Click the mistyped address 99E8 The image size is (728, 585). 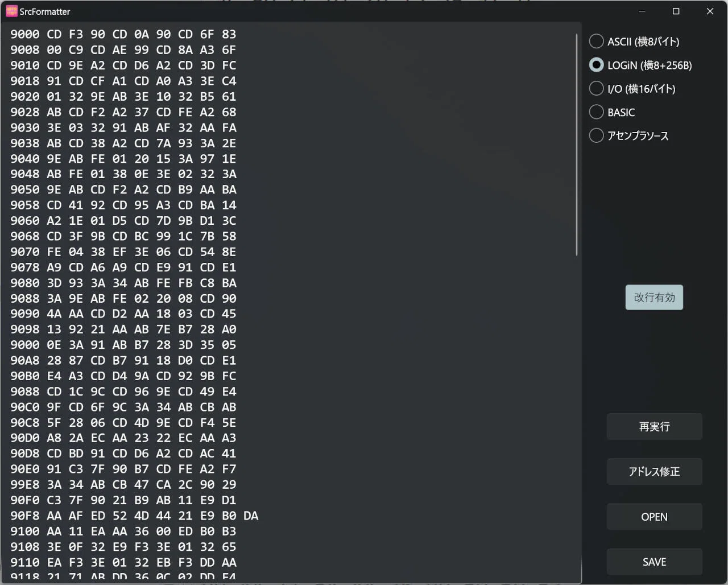point(25,484)
